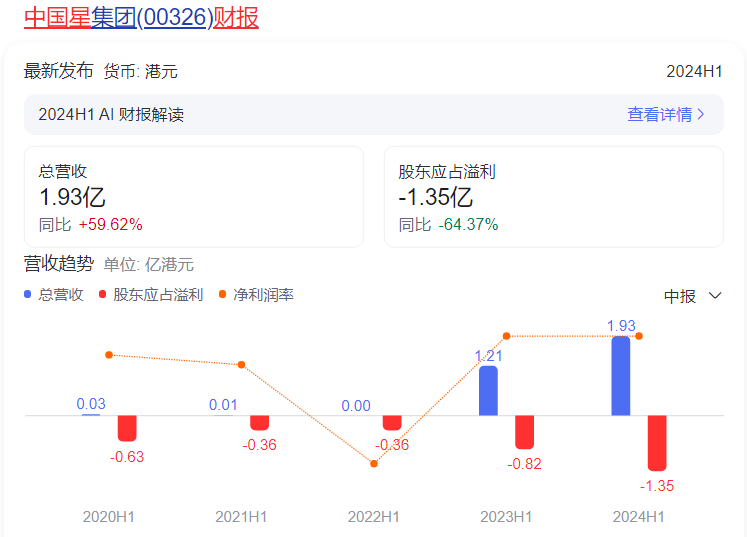Click the 2021H1 axis label
747x537 pixels.
tap(241, 517)
